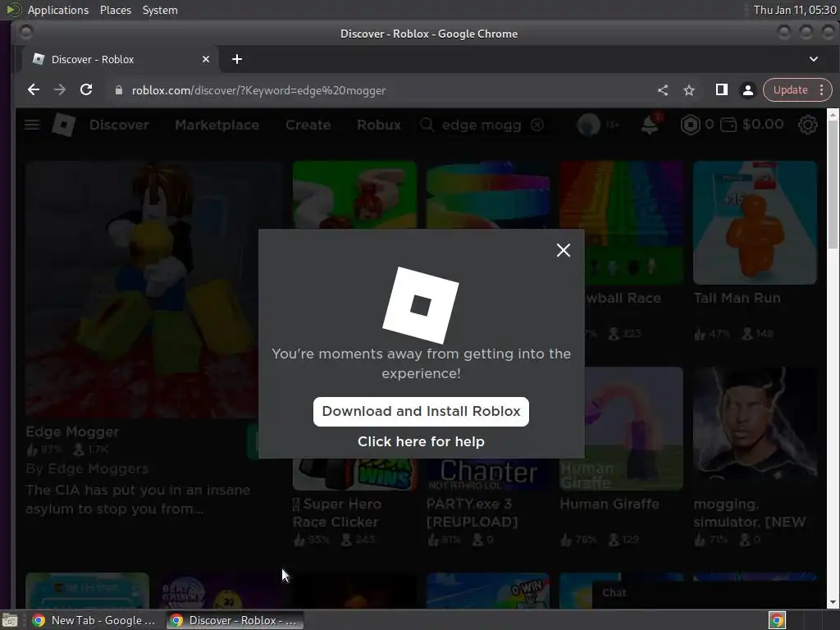Screen dimensions: 840x630
Task: Click the address bar URL
Action: click(x=258, y=90)
